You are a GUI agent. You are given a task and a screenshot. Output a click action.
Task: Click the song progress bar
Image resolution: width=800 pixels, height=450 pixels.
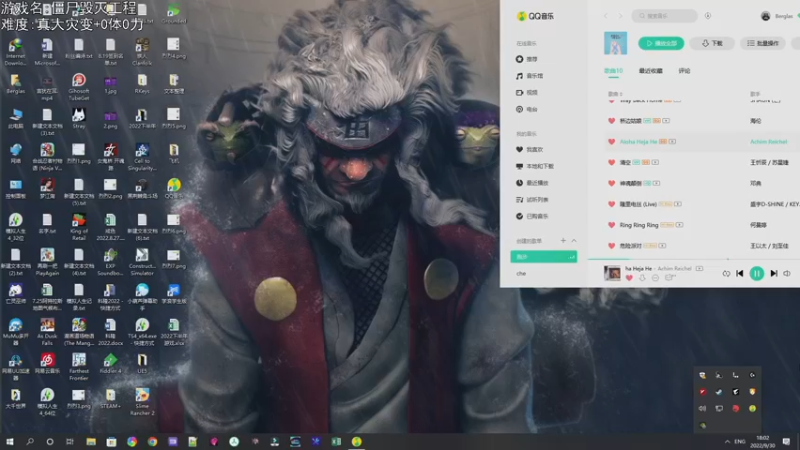pos(694,259)
